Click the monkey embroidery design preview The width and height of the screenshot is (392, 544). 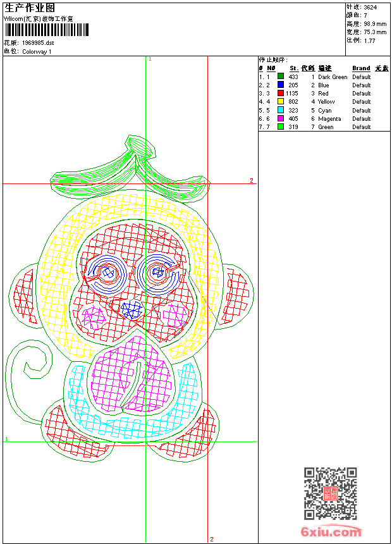point(130,299)
